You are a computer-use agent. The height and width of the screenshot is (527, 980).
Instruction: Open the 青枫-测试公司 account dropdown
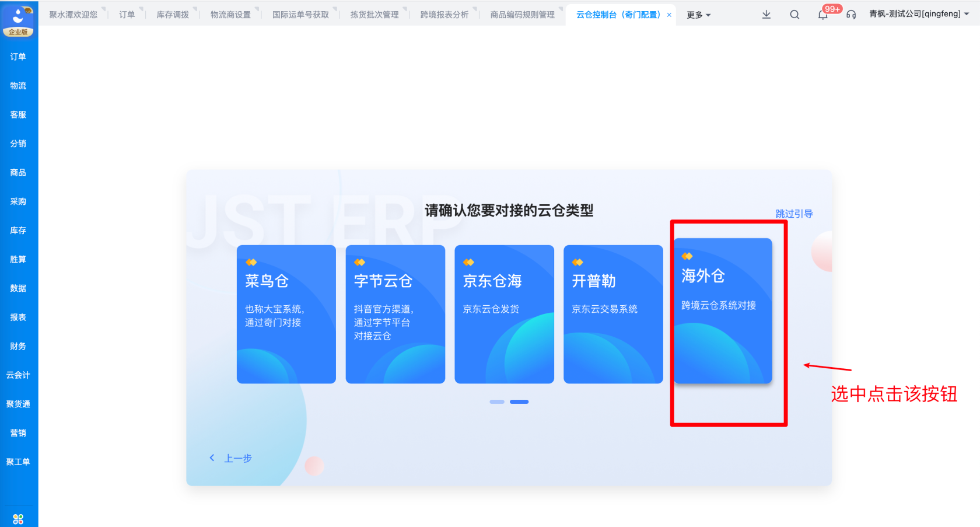(919, 14)
